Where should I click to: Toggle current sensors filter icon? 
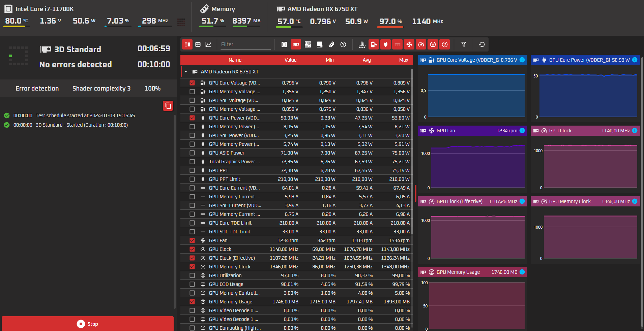coord(398,44)
